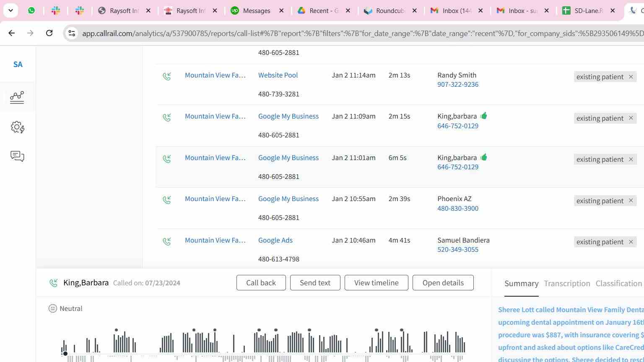
Task: Open Google My Business link on 10:55am row
Action: click(288, 199)
